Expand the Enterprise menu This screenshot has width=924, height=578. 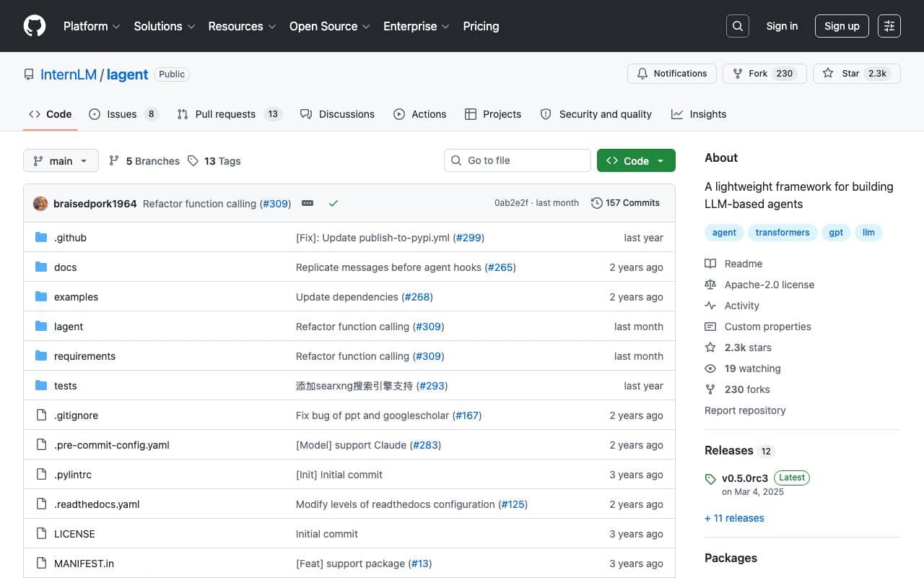coord(417,26)
